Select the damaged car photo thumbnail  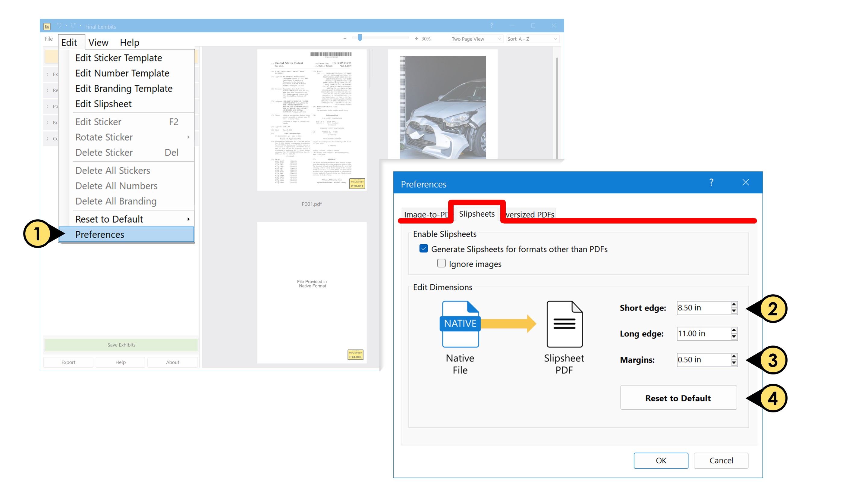click(443, 105)
